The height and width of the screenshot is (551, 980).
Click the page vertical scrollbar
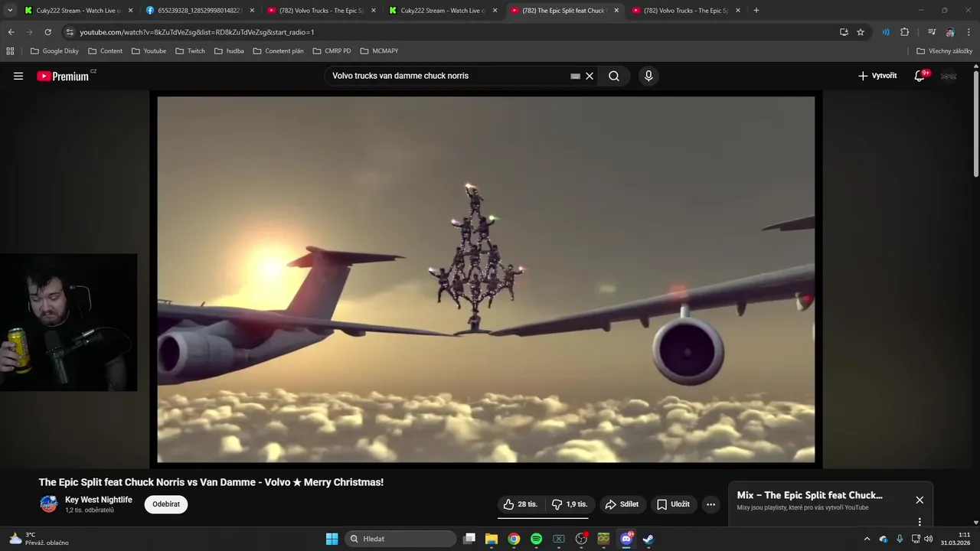(x=976, y=122)
